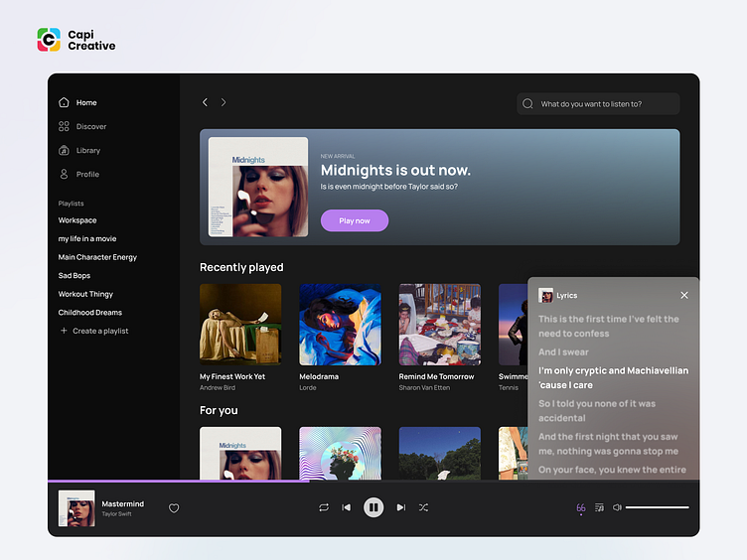Click the purple song progress bar

click(x=179, y=481)
